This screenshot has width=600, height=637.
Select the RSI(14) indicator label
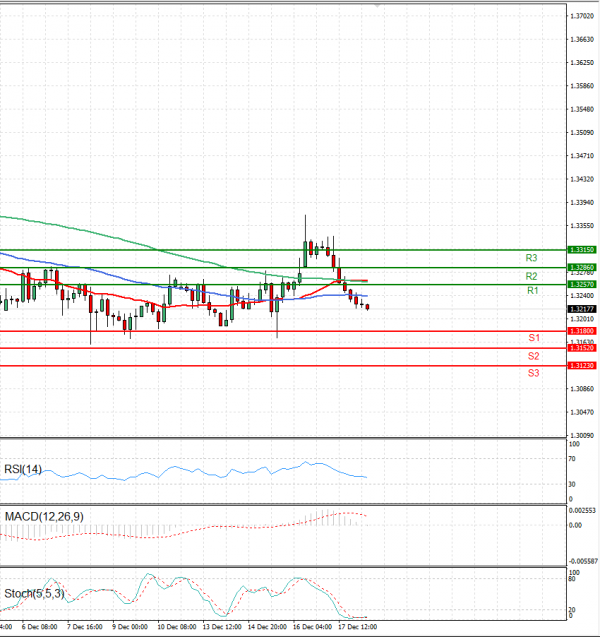(x=23, y=469)
